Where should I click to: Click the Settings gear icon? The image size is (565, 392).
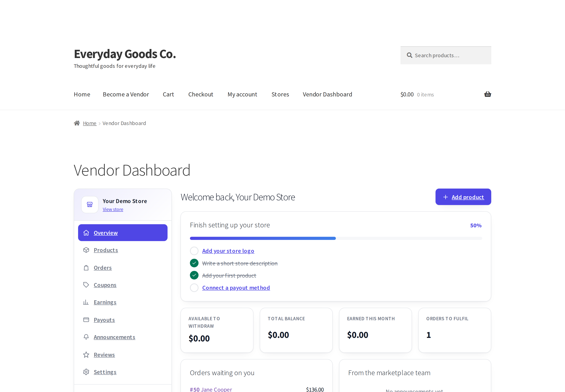coord(86,372)
